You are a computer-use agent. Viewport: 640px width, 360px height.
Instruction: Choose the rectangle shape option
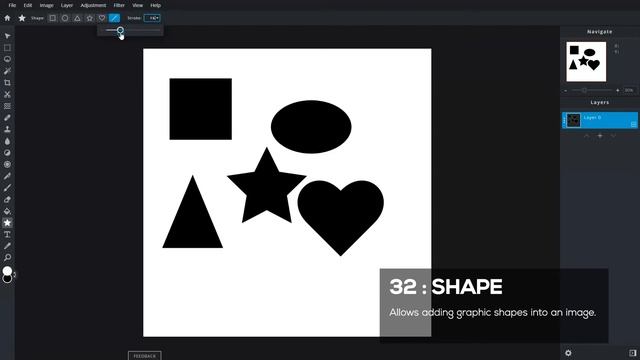(x=53, y=18)
